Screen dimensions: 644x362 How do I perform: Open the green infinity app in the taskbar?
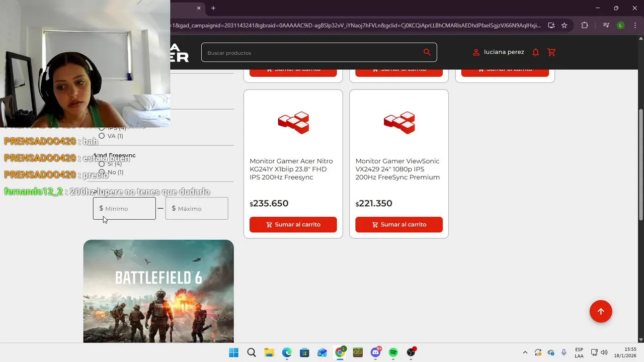coord(358,352)
